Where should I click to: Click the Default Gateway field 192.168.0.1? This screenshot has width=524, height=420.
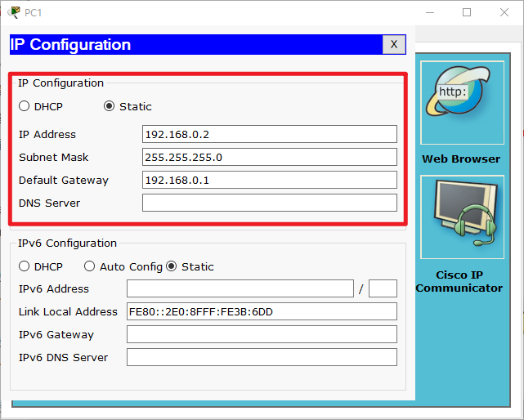click(270, 180)
